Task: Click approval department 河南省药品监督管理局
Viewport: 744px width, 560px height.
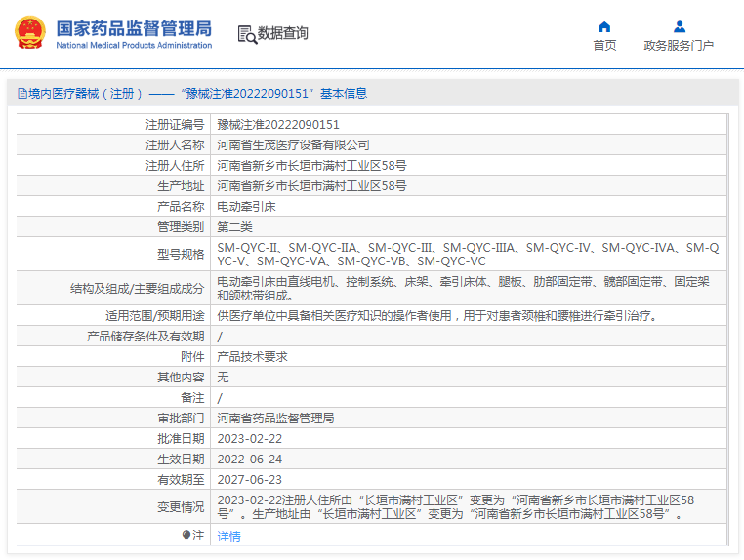Action: 275,418
